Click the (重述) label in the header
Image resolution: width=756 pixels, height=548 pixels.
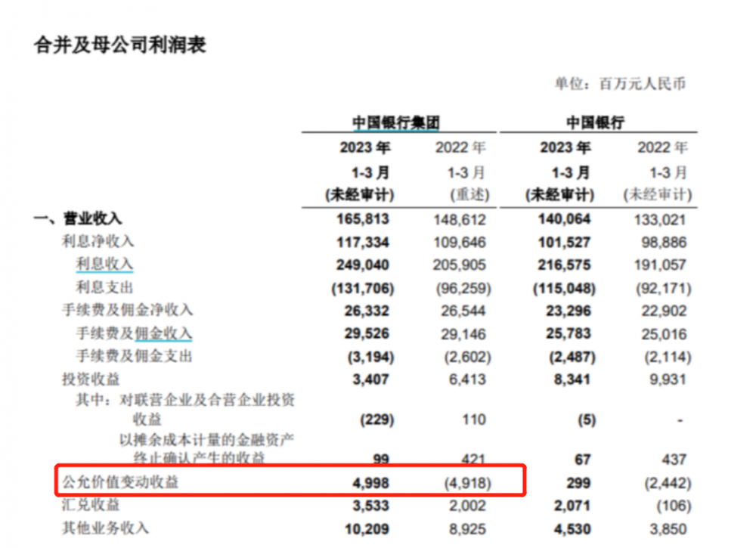(x=470, y=195)
